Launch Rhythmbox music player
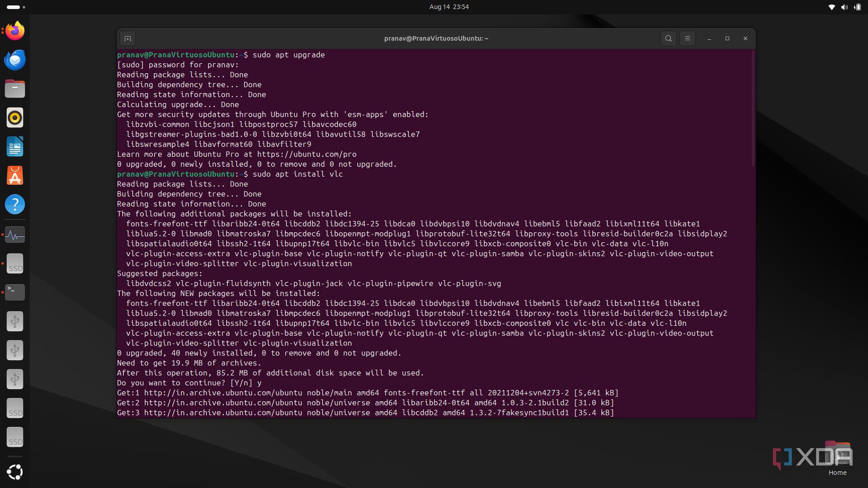Viewport: 868px width, 488px height. 15,117
